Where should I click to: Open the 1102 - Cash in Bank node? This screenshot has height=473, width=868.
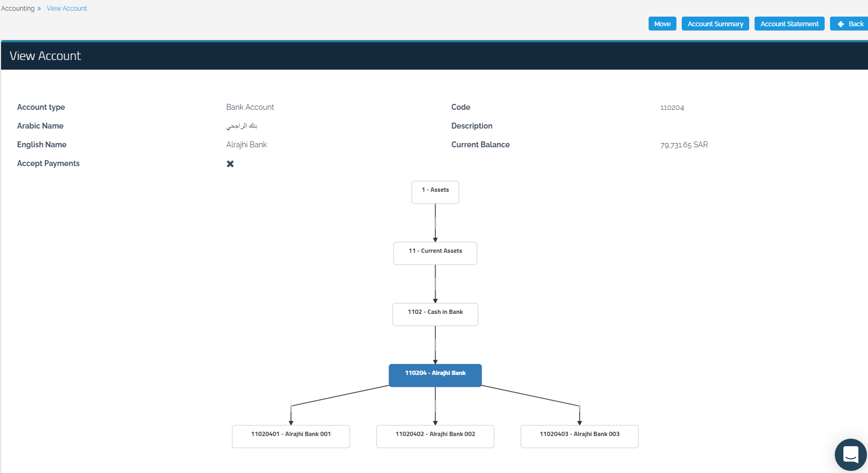[x=435, y=314]
